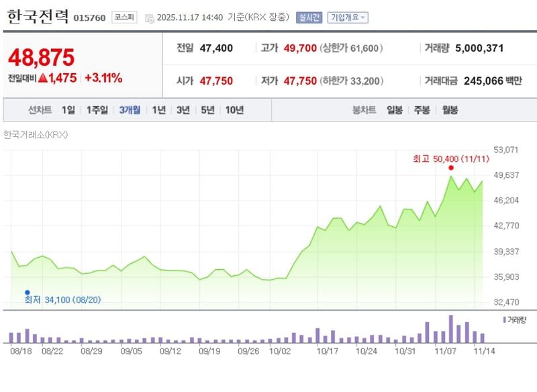Select the 월봉 monthly candlestick chart
The width and height of the screenshot is (537, 392).
[x=449, y=110]
